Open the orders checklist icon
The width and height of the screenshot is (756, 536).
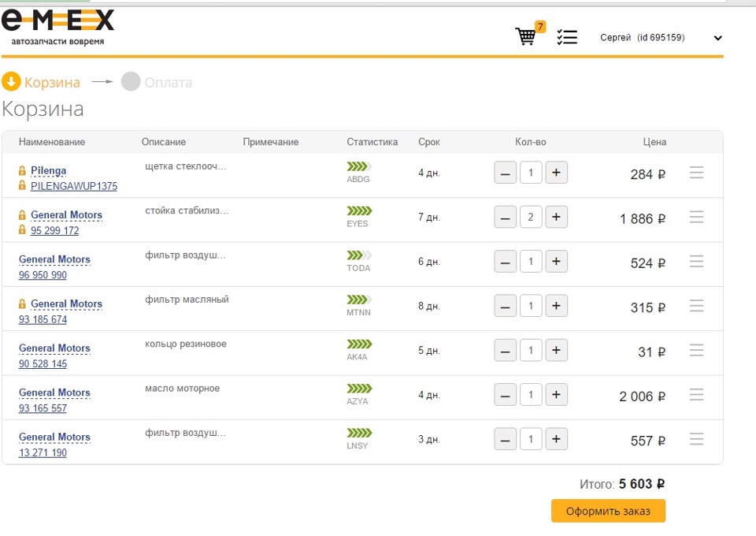pyautogui.click(x=567, y=37)
